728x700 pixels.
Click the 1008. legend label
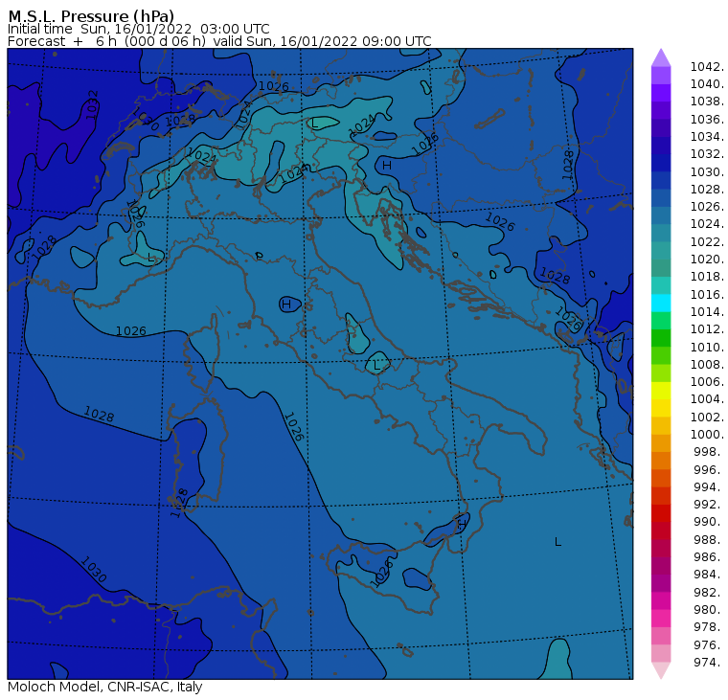(x=707, y=365)
